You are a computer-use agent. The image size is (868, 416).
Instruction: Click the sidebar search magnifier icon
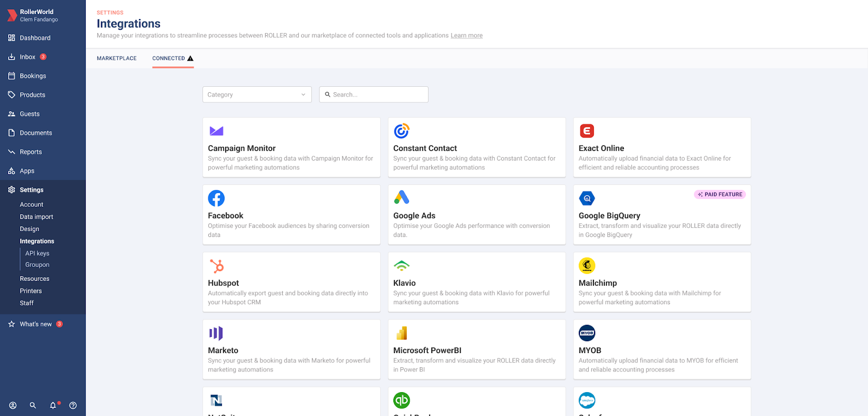33,405
